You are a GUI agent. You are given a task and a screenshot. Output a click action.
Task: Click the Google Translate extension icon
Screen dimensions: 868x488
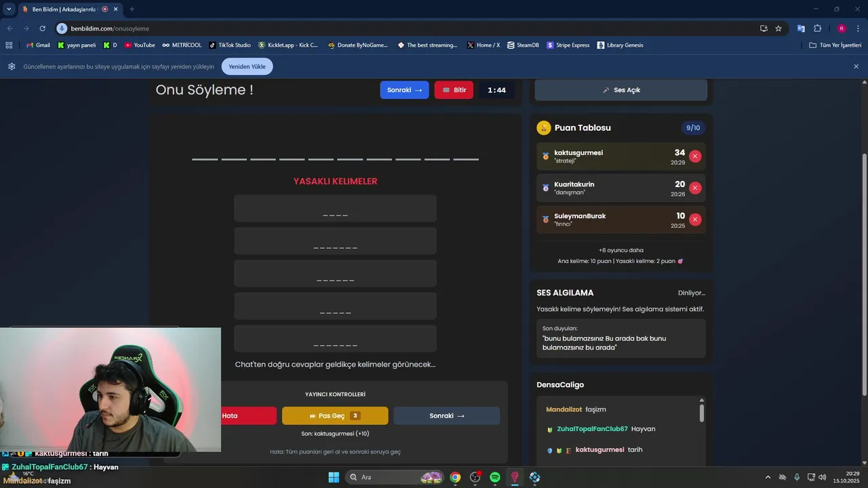(x=801, y=28)
